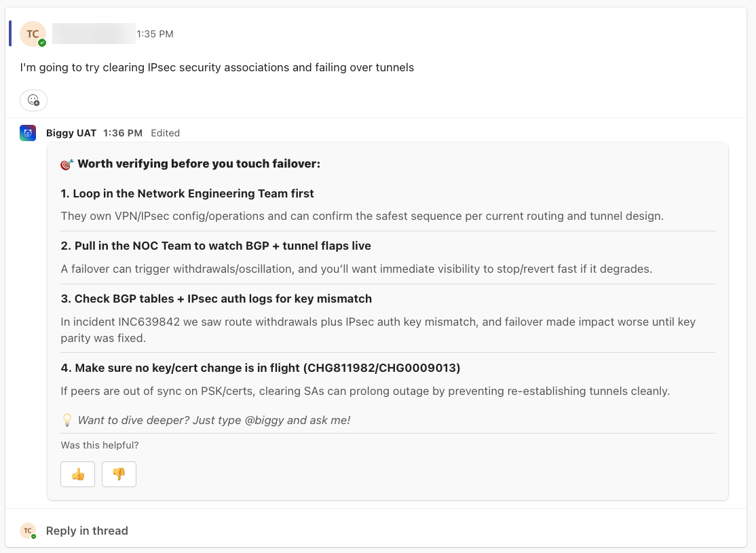Click the large TC sender avatar
756x553 pixels.
(x=32, y=34)
